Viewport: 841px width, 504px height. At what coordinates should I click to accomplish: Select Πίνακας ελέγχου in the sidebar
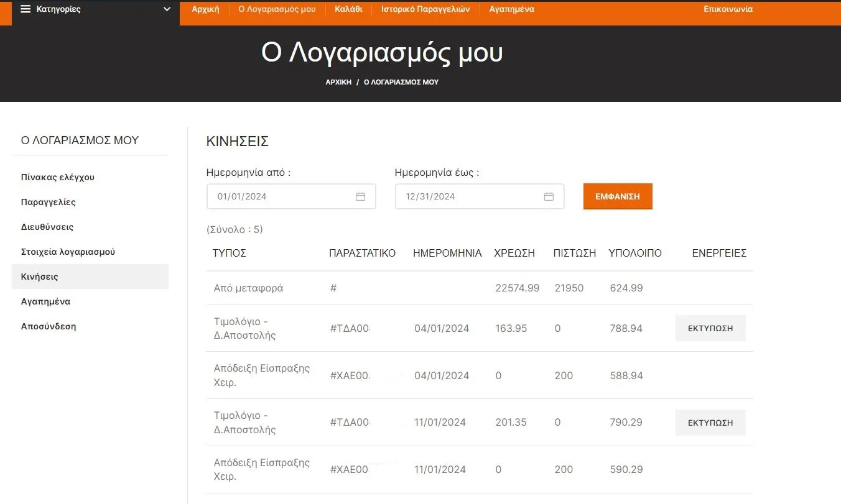tap(58, 177)
